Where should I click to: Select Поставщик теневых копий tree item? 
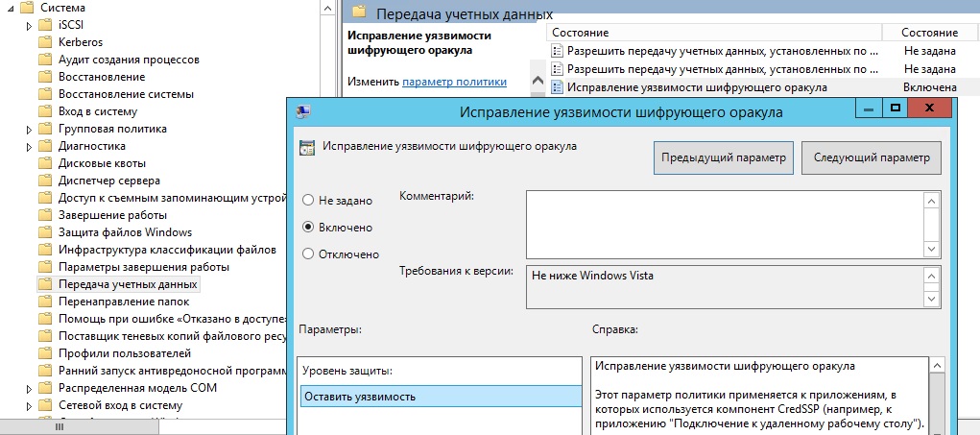pos(172,336)
